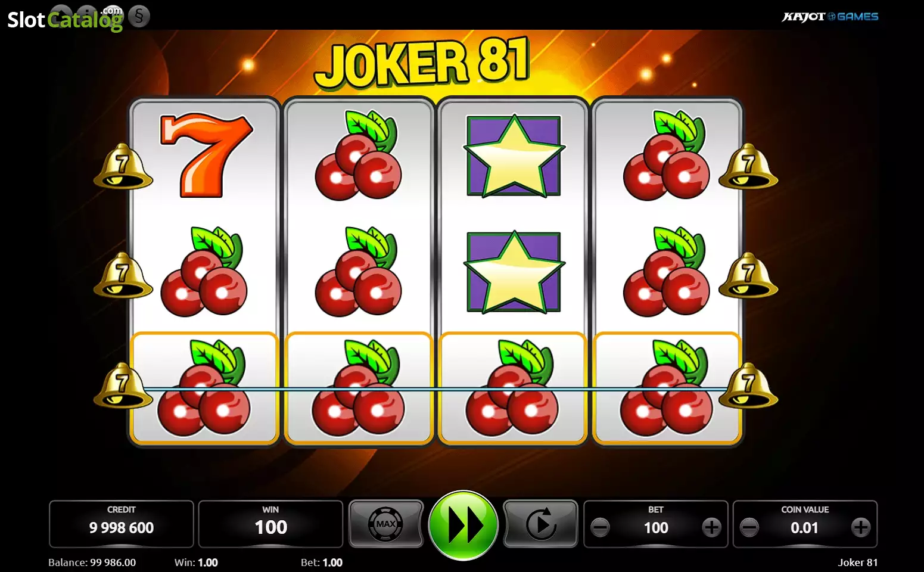Viewport: 924px width, 572px height.
Task: Click the middle-left golden bell payline marker
Action: click(123, 275)
